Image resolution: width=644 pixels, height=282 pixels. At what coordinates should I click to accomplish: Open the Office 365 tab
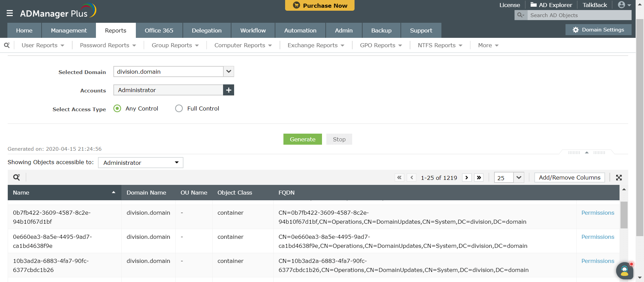click(x=159, y=30)
